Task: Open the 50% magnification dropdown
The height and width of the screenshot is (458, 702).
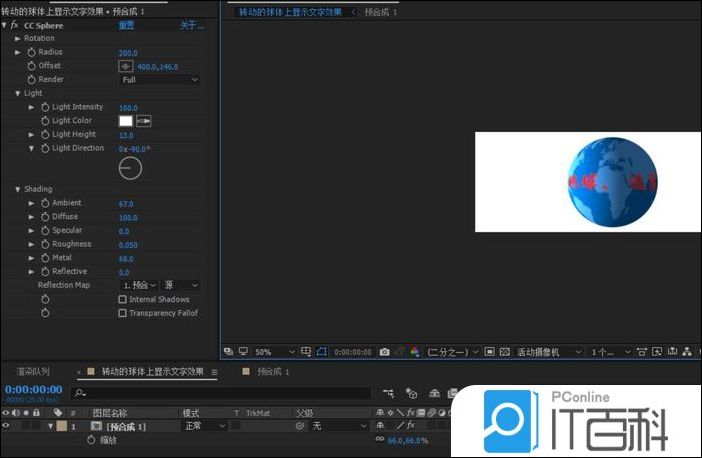Action: pos(272,352)
